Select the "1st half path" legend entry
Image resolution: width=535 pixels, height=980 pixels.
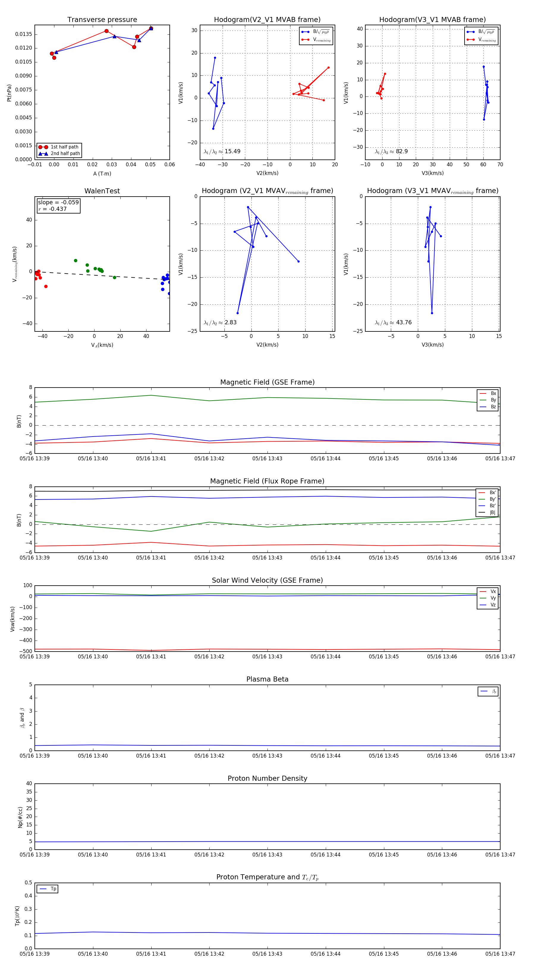[59, 147]
